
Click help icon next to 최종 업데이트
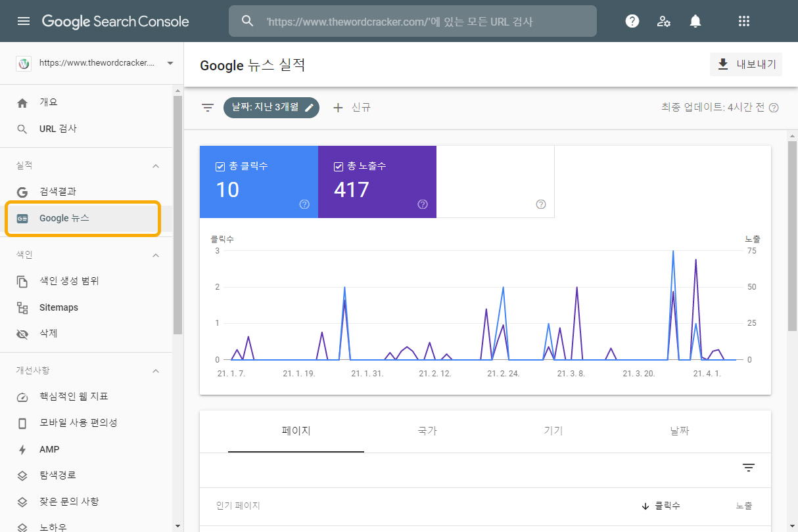(x=774, y=108)
